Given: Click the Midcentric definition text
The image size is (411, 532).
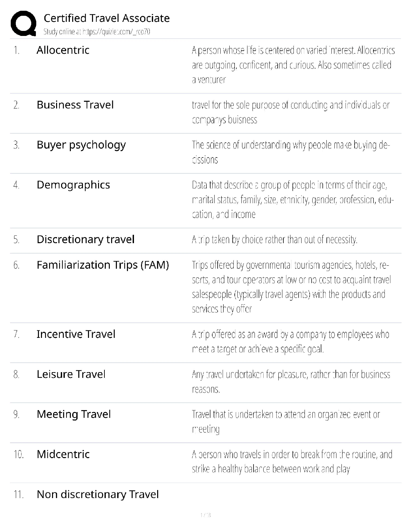Looking at the screenshot, I should [x=292, y=461].
